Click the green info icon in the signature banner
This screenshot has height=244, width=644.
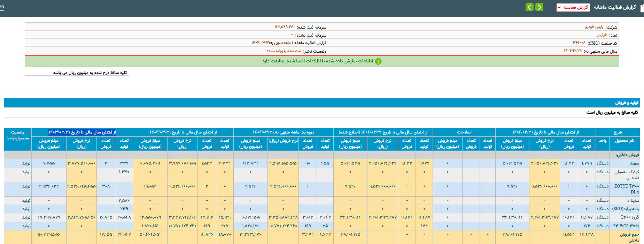coord(378,61)
